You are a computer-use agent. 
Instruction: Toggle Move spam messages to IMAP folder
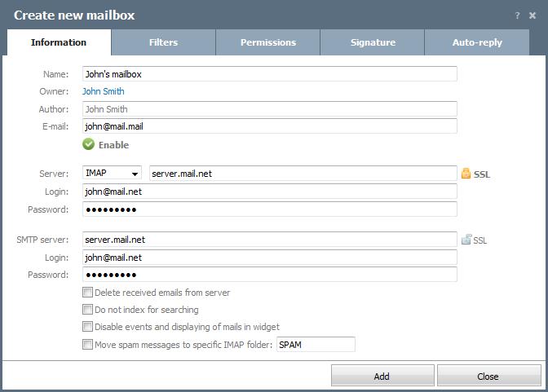pyautogui.click(x=88, y=345)
